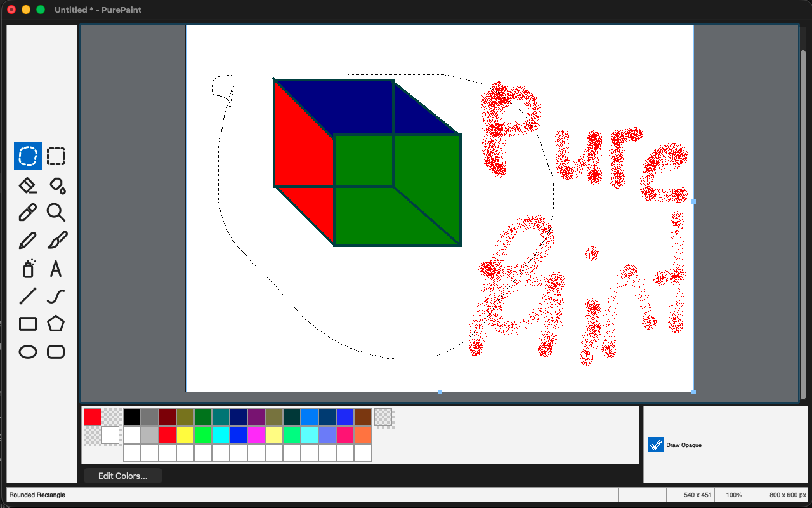Select the Rectangle shape tool
The image size is (812, 508).
[28, 324]
